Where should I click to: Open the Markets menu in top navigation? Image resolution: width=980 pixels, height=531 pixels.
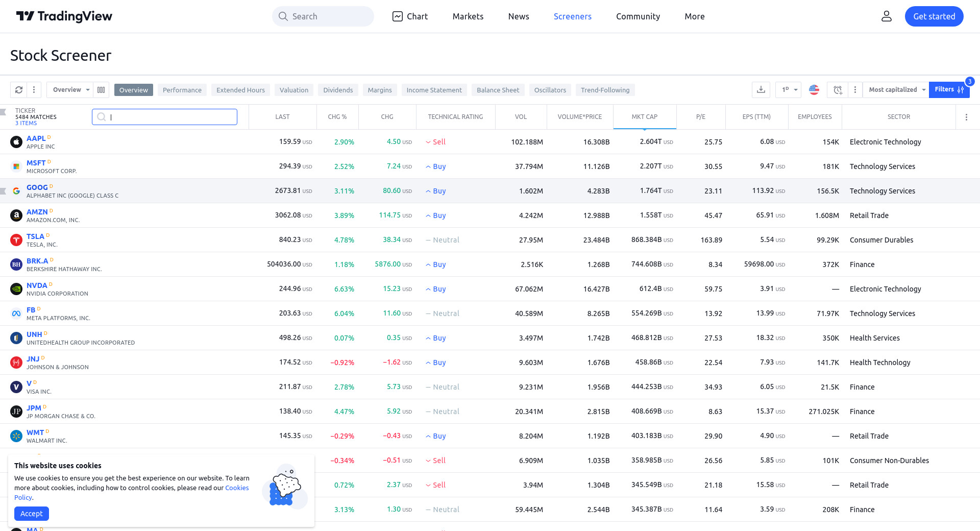tap(468, 16)
